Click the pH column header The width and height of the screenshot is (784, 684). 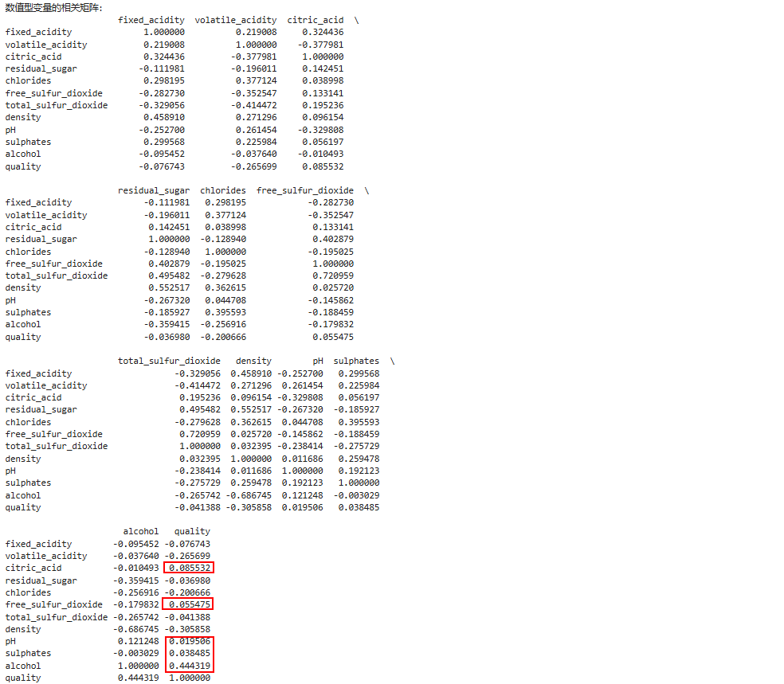[318, 361]
